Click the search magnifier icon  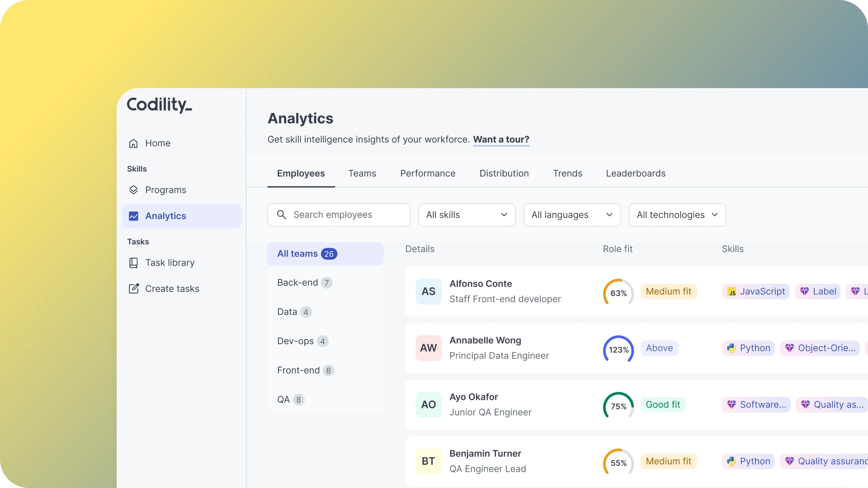coord(281,215)
